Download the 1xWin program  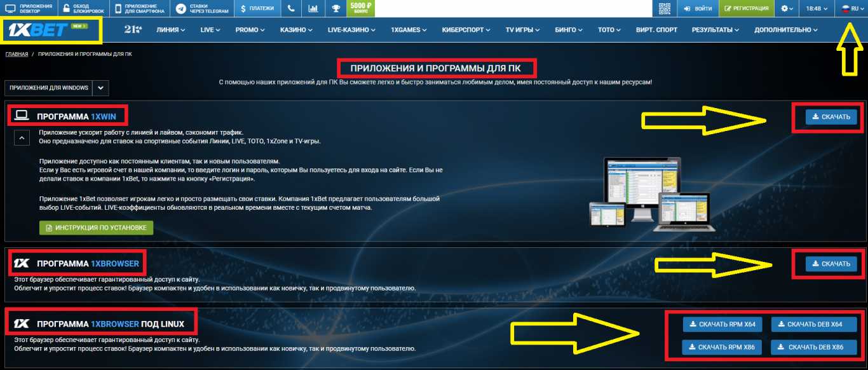click(831, 117)
